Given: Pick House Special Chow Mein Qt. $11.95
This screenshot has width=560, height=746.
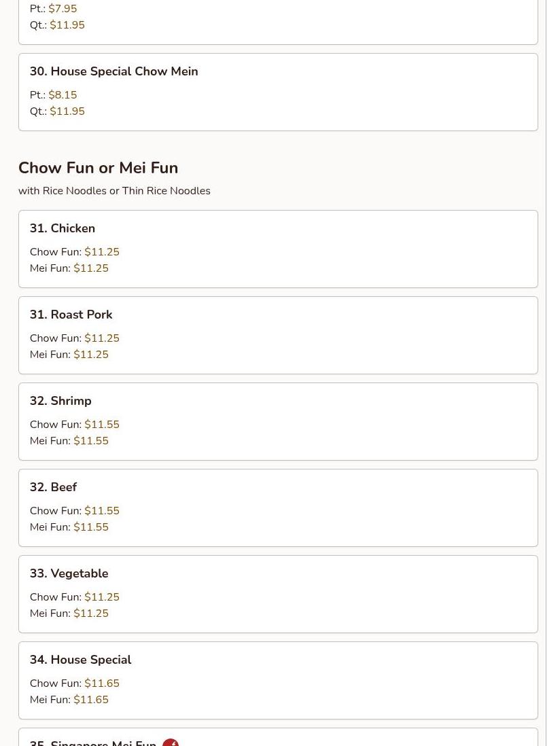Looking at the screenshot, I should click(67, 111).
